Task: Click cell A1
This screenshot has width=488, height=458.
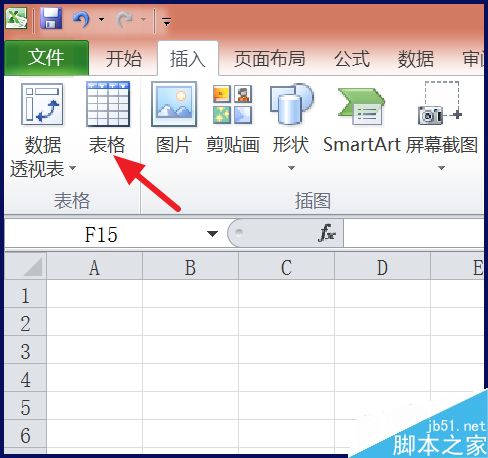Action: (x=94, y=294)
